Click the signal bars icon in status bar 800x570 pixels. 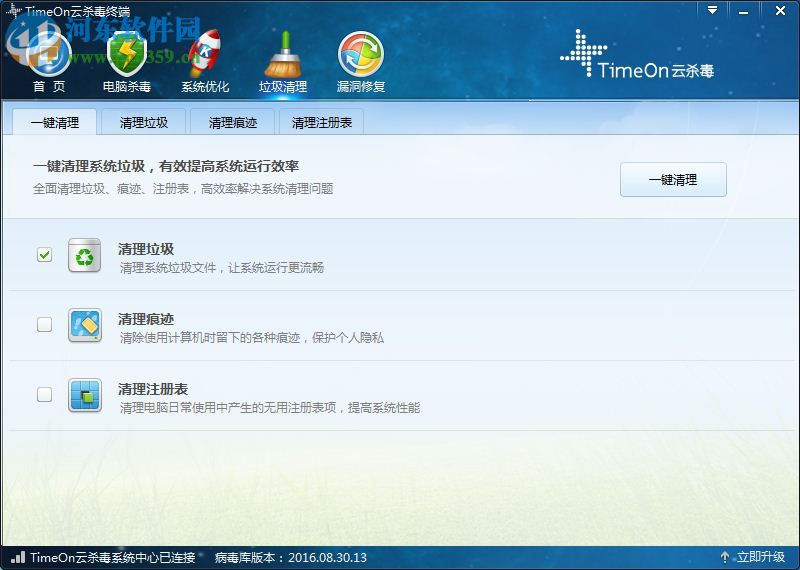coord(18,557)
